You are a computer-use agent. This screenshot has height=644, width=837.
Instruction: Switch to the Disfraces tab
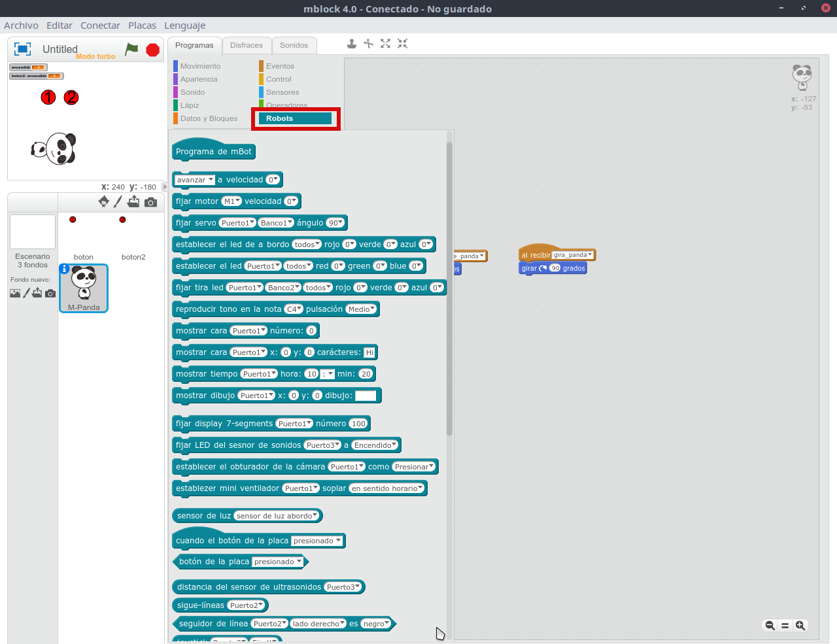pyautogui.click(x=246, y=45)
